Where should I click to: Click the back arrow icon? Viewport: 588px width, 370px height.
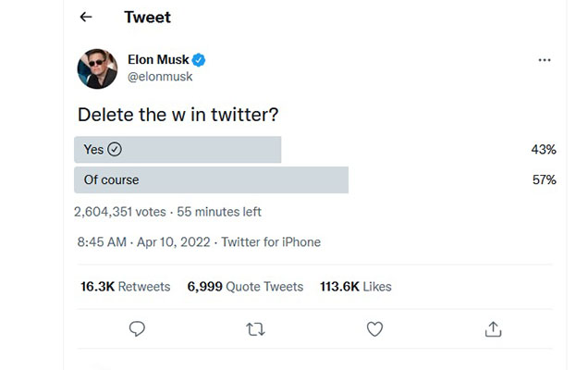pos(86,17)
